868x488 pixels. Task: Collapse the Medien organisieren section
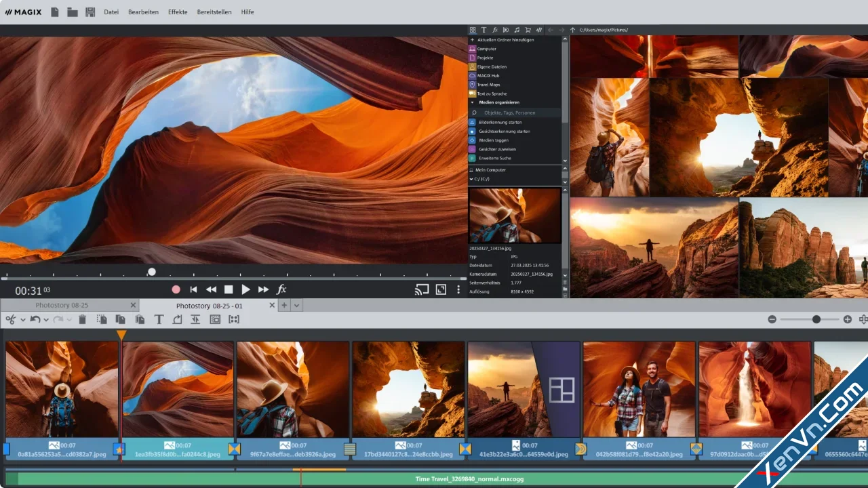coord(472,102)
